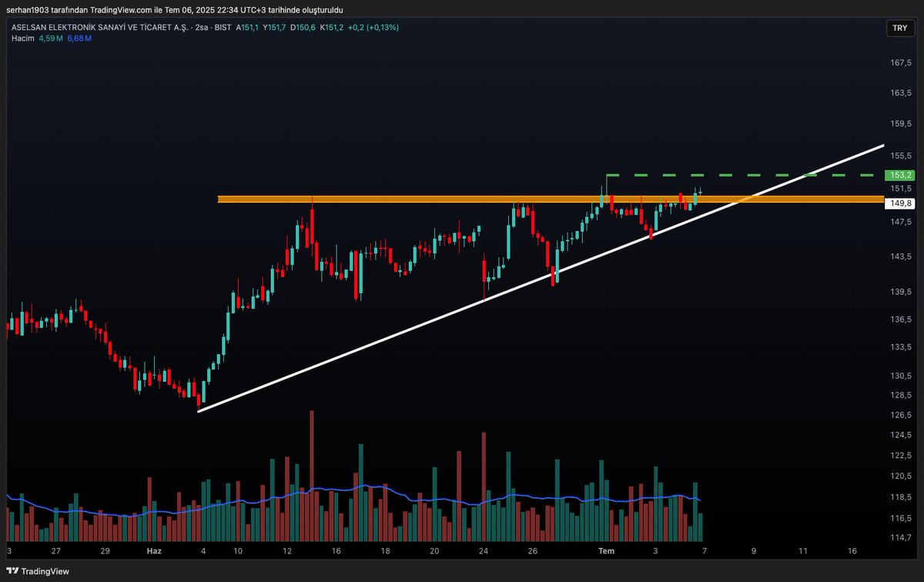Click the Tem month label on time axis
This screenshot has width=924, height=582.
click(x=607, y=551)
